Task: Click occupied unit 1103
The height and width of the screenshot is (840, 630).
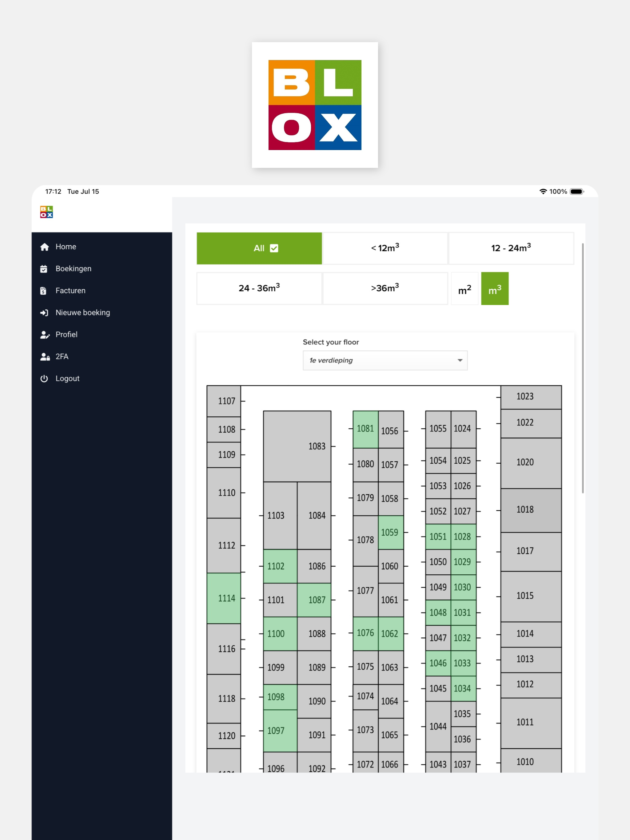Action: click(280, 516)
